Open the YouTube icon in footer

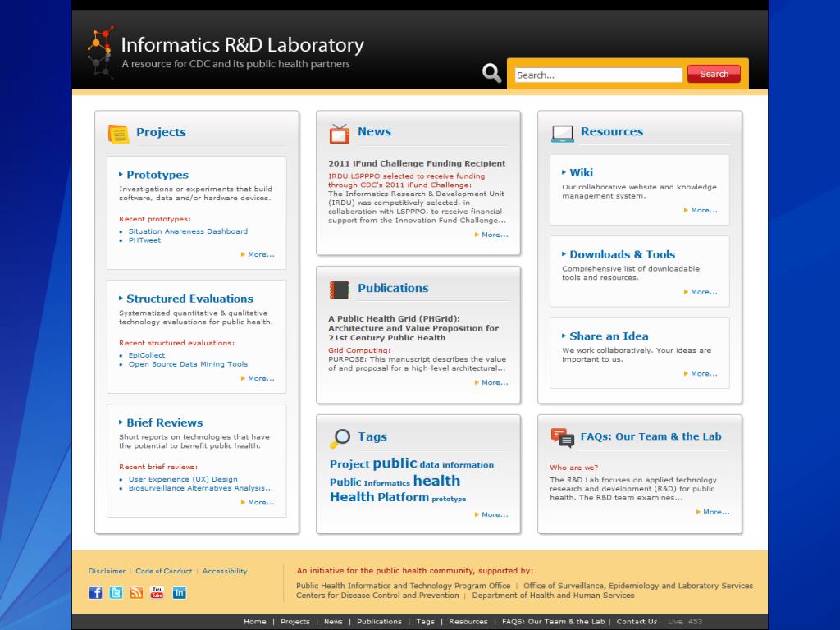click(157, 592)
